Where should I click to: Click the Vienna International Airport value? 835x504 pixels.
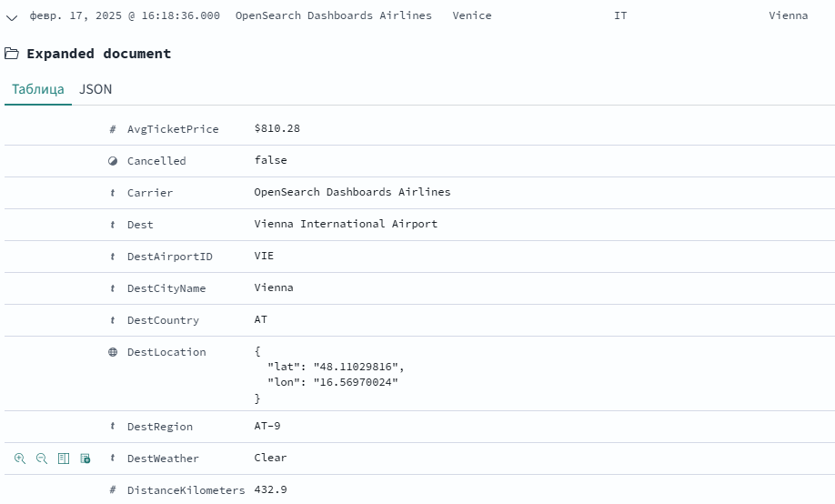click(346, 224)
